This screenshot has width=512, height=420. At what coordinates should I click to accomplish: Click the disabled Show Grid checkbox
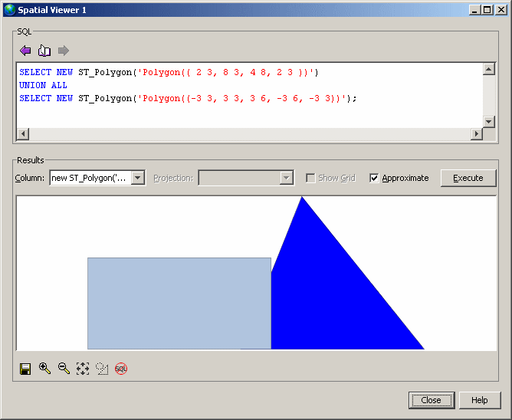tap(310, 178)
